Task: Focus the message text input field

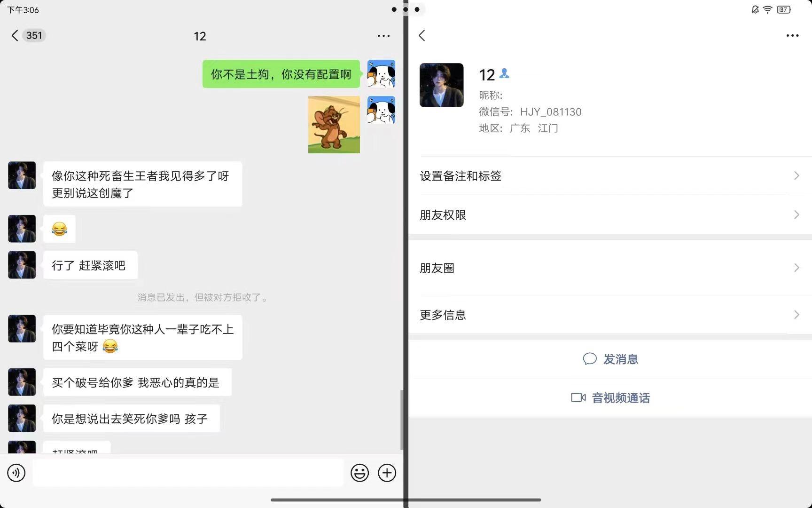Action: pyautogui.click(x=188, y=473)
